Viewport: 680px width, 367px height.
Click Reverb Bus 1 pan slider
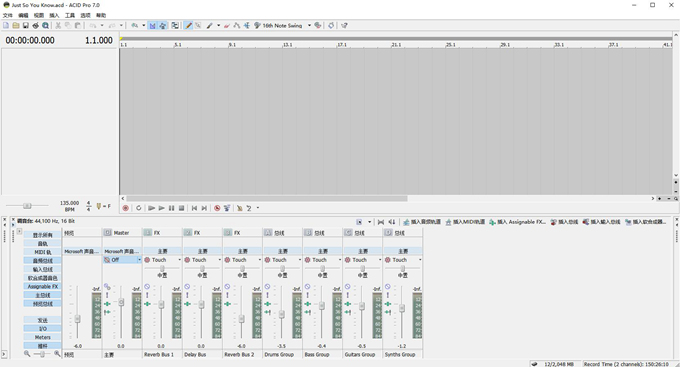(x=162, y=269)
